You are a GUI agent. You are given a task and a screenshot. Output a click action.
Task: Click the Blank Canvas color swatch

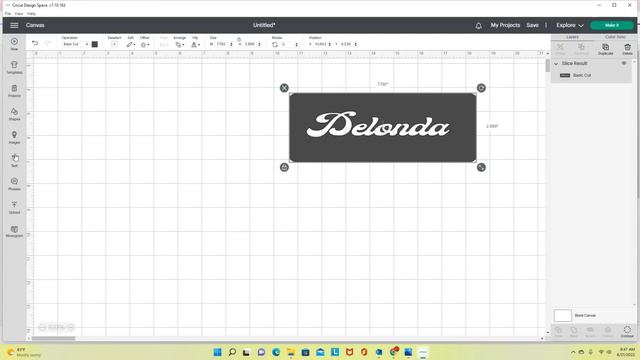[x=562, y=316]
